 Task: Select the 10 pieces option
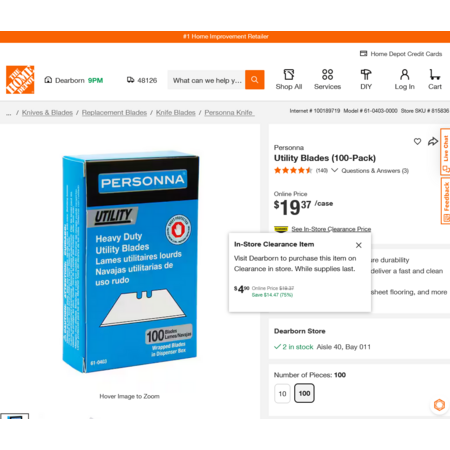coord(282,394)
